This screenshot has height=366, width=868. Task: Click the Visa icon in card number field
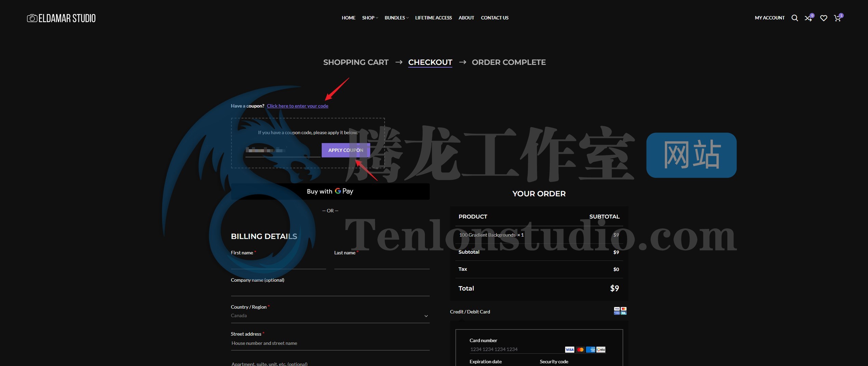[x=570, y=349]
